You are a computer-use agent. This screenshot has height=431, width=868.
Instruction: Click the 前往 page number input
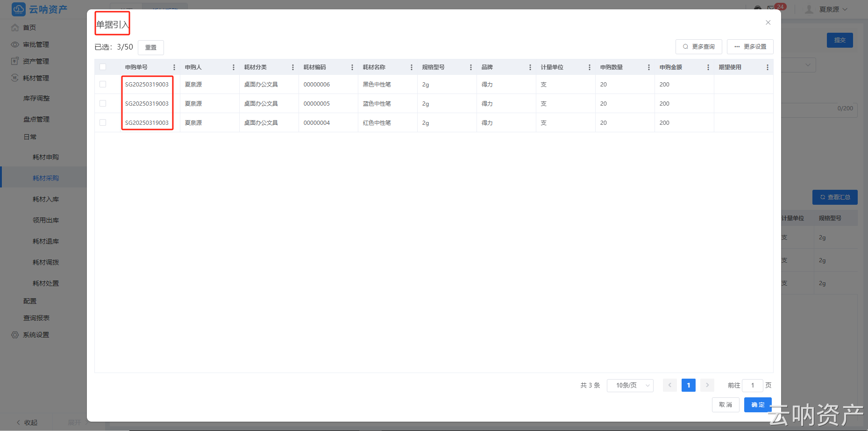pos(753,385)
